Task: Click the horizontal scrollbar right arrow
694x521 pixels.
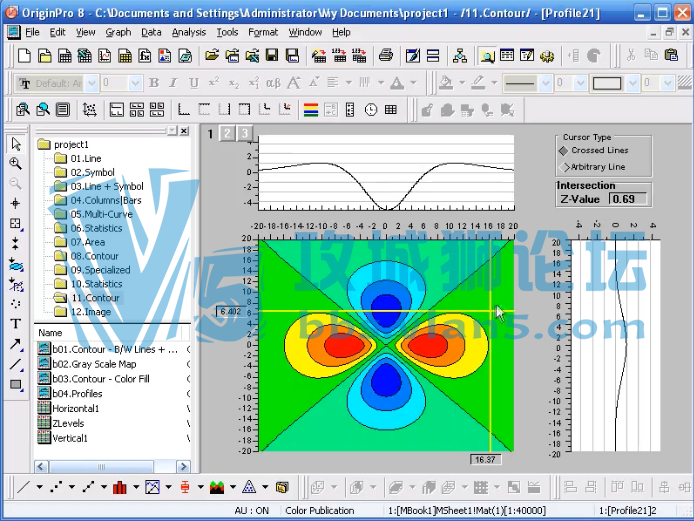Action: pos(183,467)
